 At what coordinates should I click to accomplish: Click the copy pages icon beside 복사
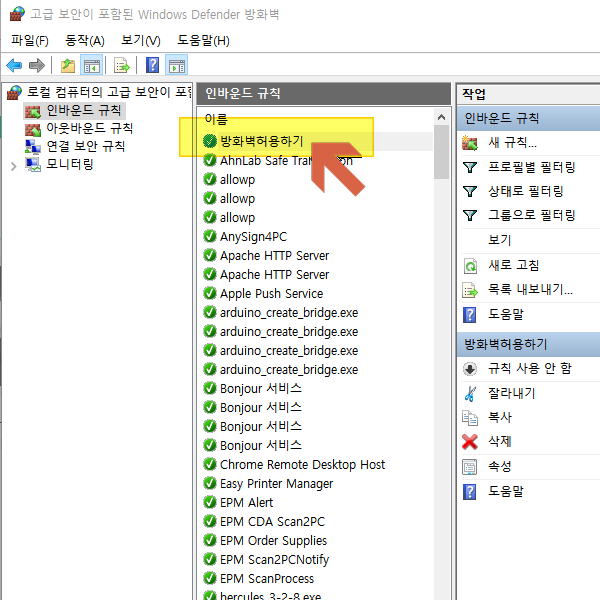pos(470,417)
